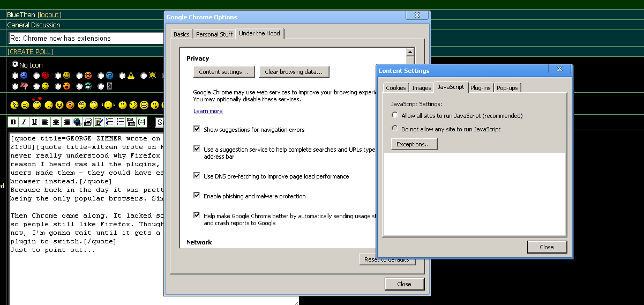Viewport: 644px width, 305px height.
Task: Click the Clear browsing data button
Action: point(294,72)
